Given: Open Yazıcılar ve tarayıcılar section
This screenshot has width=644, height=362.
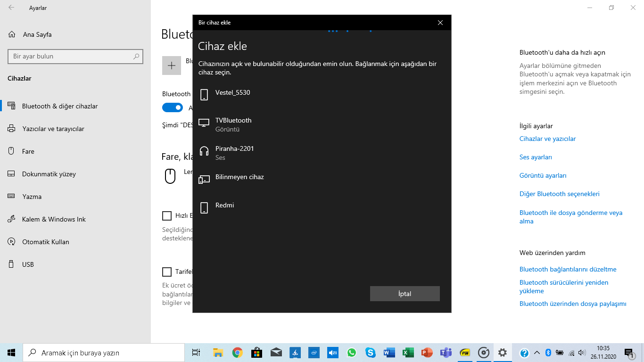Looking at the screenshot, I should point(75,129).
